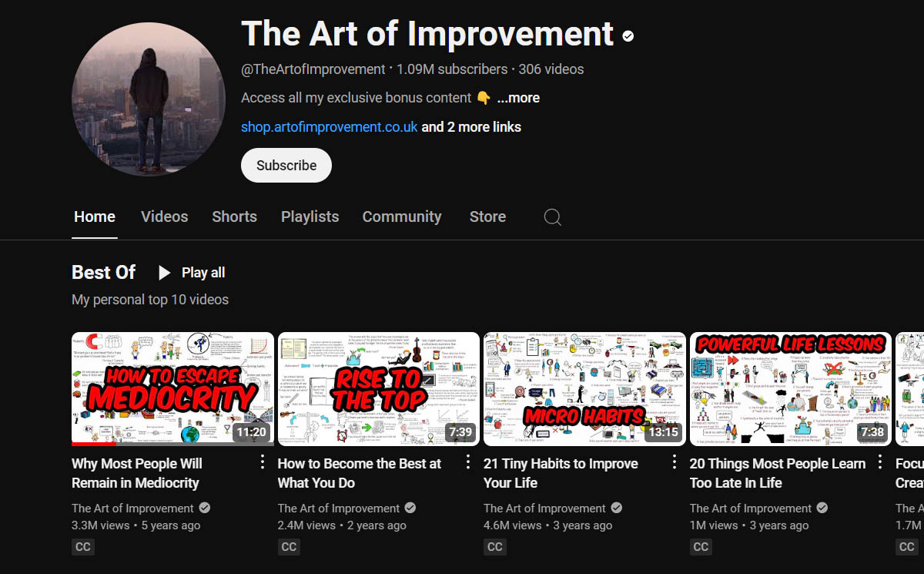924x574 pixels.
Task: Go to the Playlists tab
Action: (x=310, y=217)
